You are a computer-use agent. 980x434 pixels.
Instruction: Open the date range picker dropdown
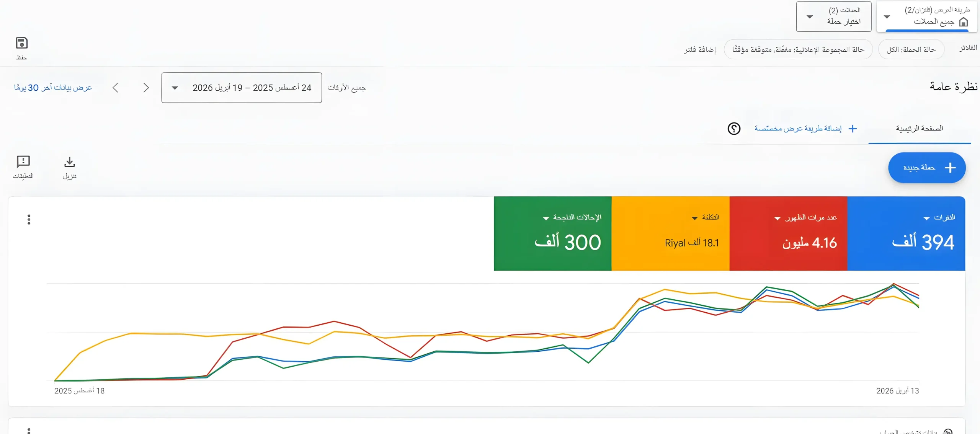click(x=242, y=88)
